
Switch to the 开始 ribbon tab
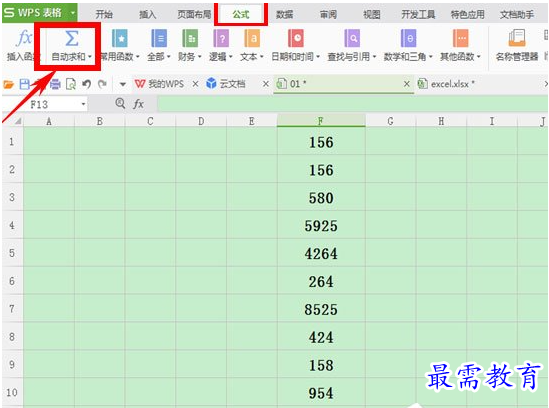pos(104,14)
